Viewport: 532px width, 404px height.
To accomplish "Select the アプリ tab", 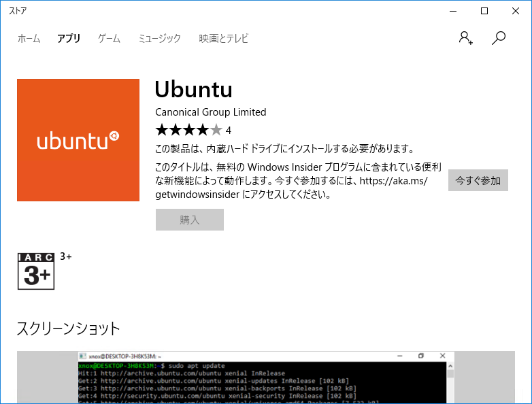I will [69, 39].
